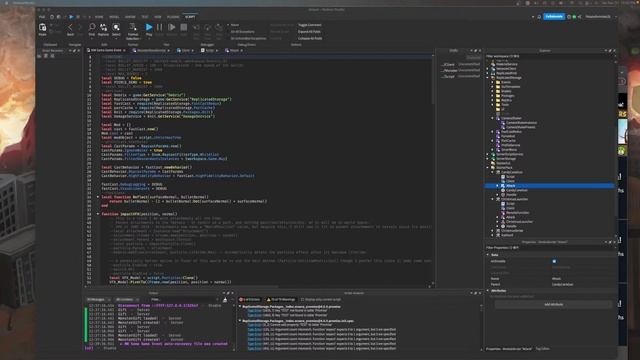This screenshot has height=360, width=640.
Task: Click the notification bell icon in the top bar
Action: click(539, 17)
